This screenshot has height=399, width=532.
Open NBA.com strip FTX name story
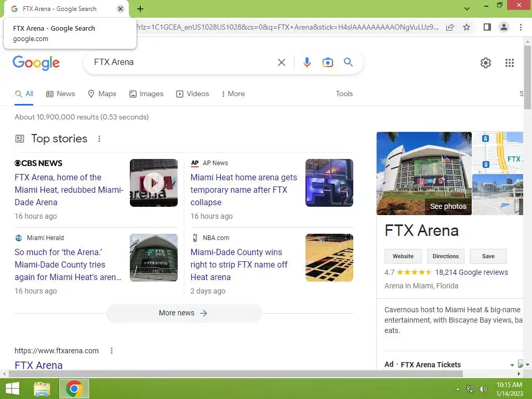(239, 264)
